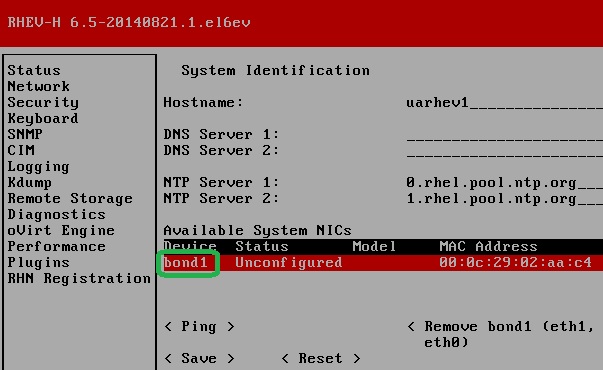Select Kdump in the sidebar
The height and width of the screenshot is (370, 603).
pos(29,182)
